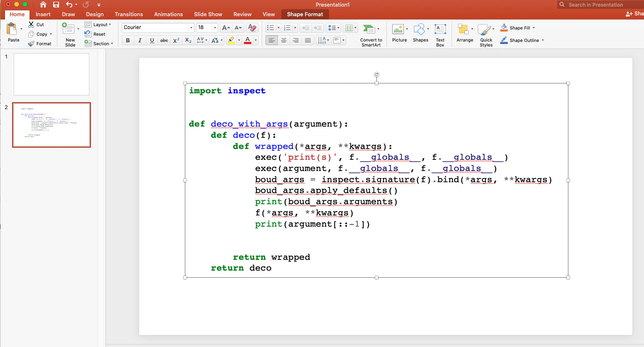Open the font name dropdown

(x=191, y=28)
